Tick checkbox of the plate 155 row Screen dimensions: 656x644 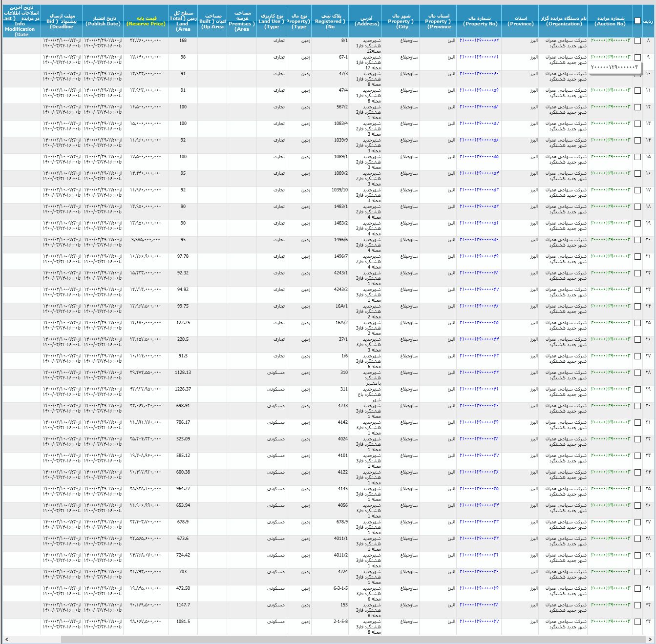637,605
